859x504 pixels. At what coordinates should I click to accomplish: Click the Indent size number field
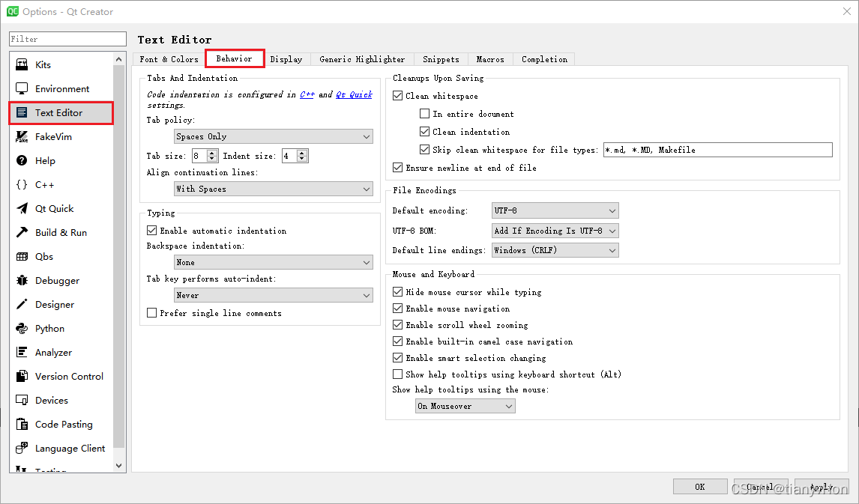pos(289,156)
